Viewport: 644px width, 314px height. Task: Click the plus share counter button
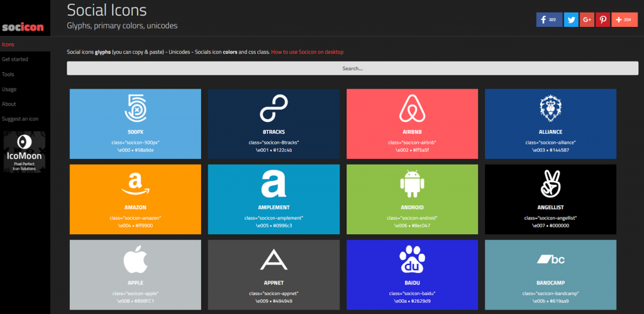pos(625,19)
